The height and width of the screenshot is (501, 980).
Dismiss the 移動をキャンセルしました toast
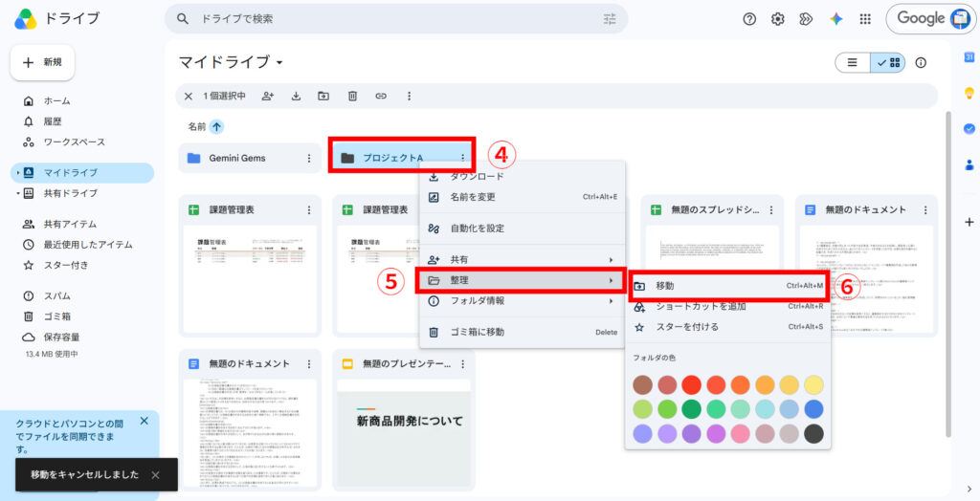tap(155, 475)
